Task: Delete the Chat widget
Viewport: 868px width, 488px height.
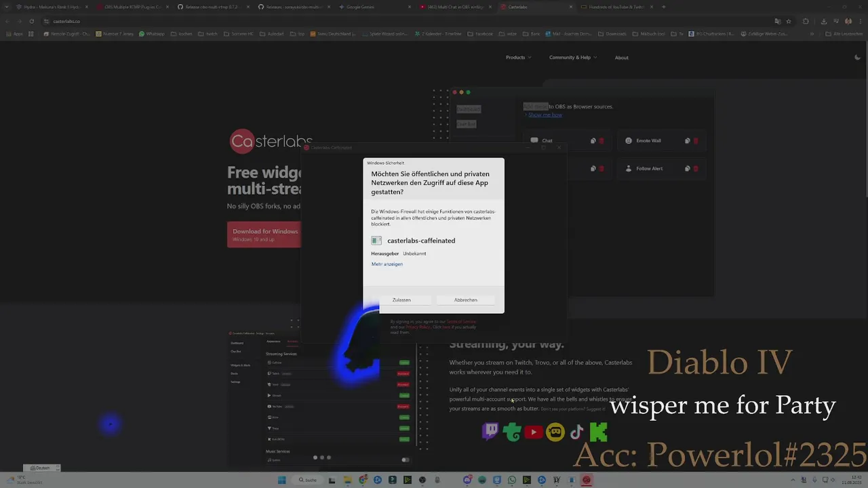Action: tap(601, 141)
